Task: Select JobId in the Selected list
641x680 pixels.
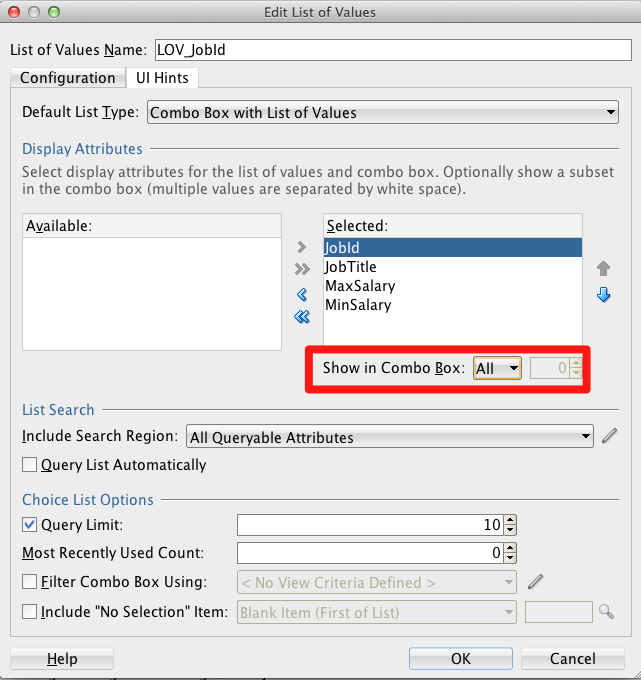Action: click(x=453, y=248)
